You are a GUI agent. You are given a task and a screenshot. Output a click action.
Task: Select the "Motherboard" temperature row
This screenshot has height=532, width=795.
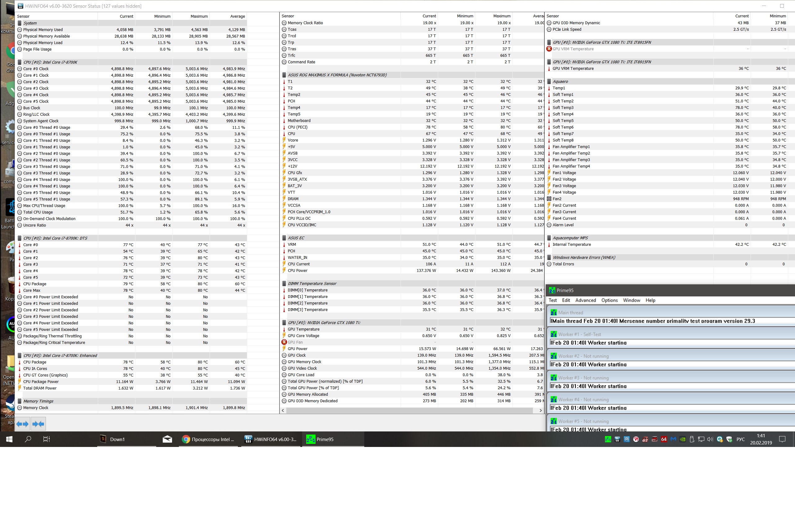(412, 121)
